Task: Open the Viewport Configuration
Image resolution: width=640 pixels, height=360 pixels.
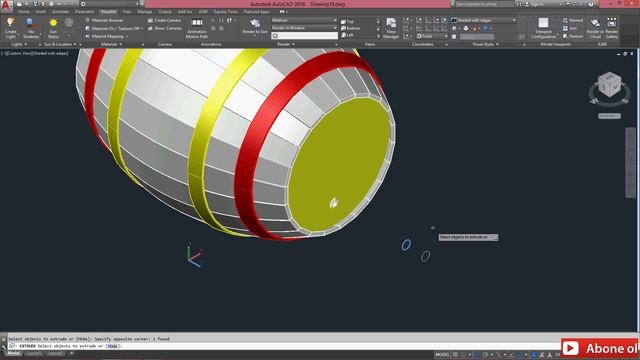Action: tap(543, 28)
